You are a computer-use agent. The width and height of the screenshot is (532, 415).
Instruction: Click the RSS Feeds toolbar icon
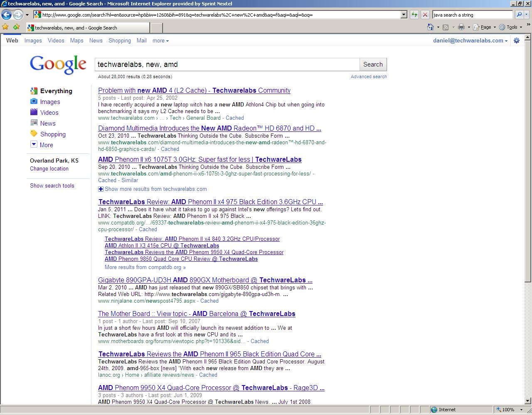point(445,27)
